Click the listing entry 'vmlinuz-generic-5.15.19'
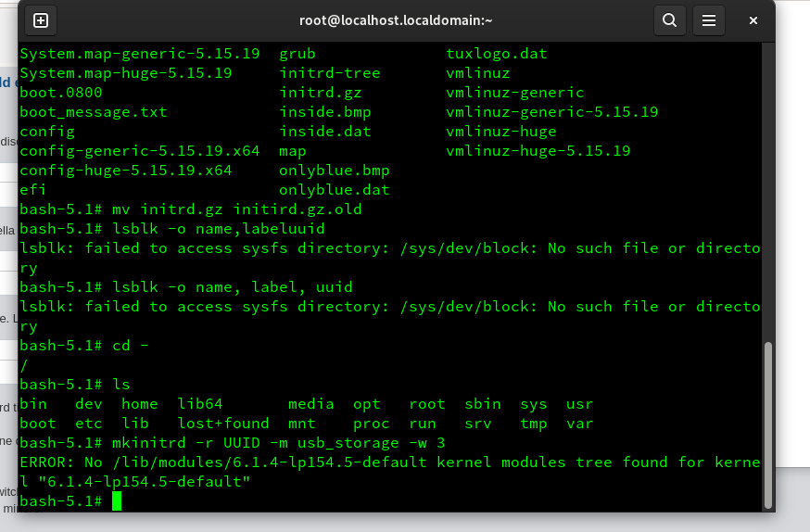 pos(552,112)
